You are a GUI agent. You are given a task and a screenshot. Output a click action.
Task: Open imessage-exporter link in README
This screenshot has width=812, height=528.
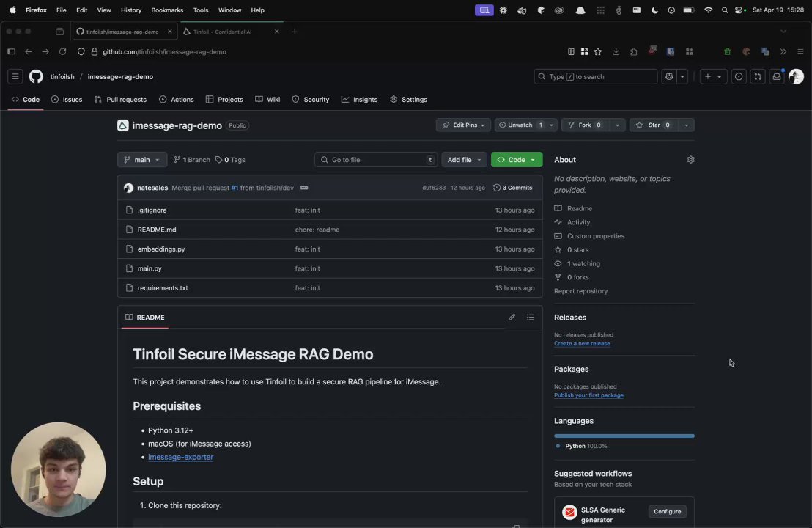coord(181,457)
